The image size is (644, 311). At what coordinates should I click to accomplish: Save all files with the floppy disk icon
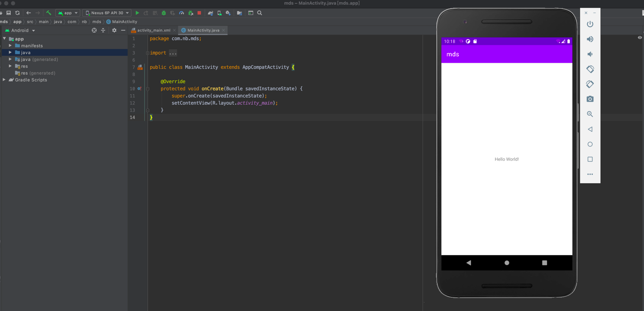[x=9, y=13]
